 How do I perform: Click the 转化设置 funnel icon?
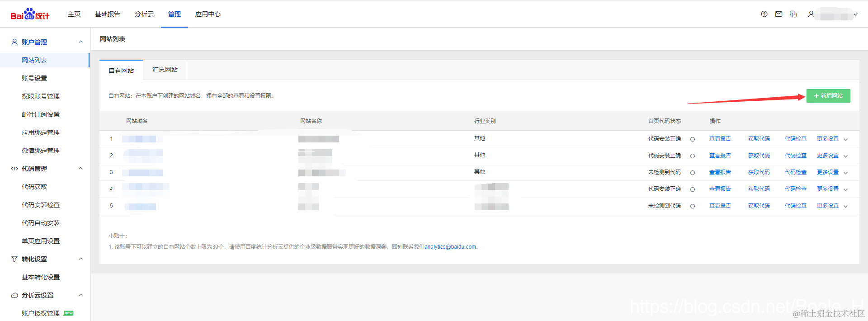(x=14, y=259)
